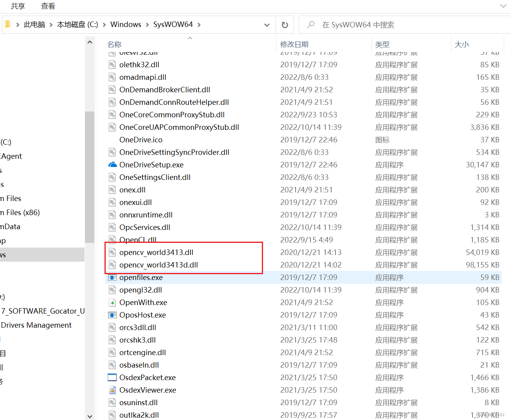Click the 54,019 KB size cell
This screenshot has width=510, height=420.
click(x=483, y=252)
